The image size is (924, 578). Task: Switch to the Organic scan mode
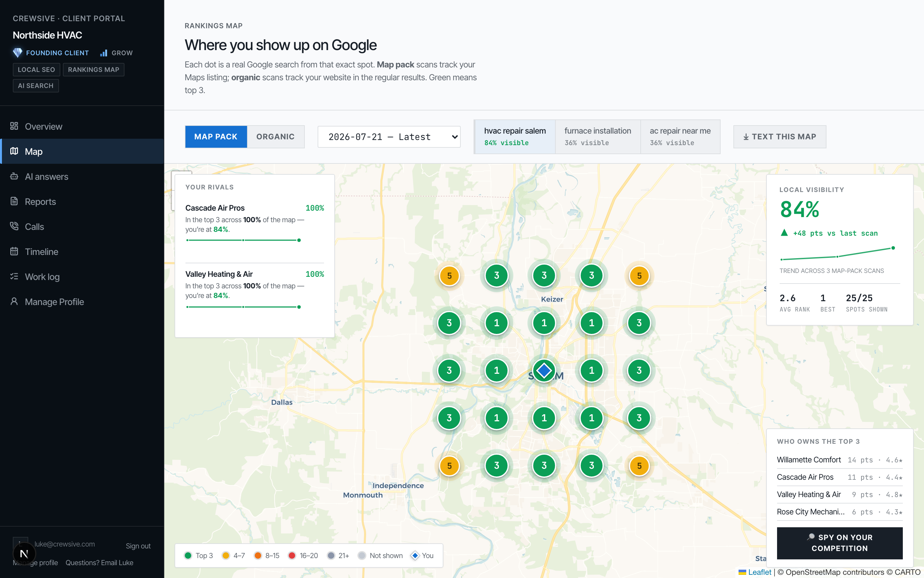(x=275, y=137)
